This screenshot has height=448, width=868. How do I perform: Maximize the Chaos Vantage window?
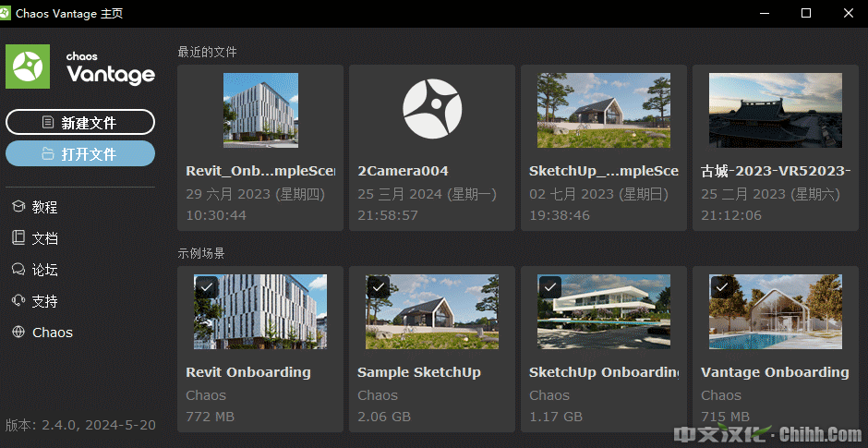(x=805, y=13)
